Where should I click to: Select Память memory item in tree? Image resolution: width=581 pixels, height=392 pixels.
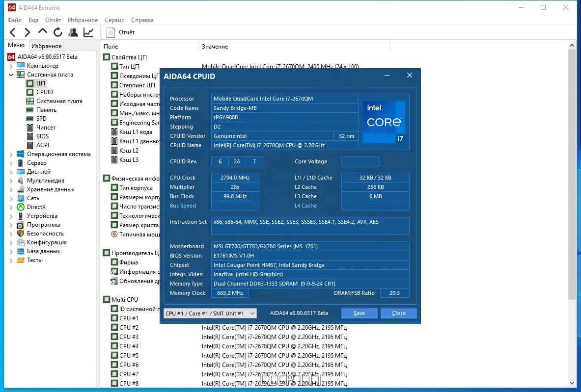46,110
